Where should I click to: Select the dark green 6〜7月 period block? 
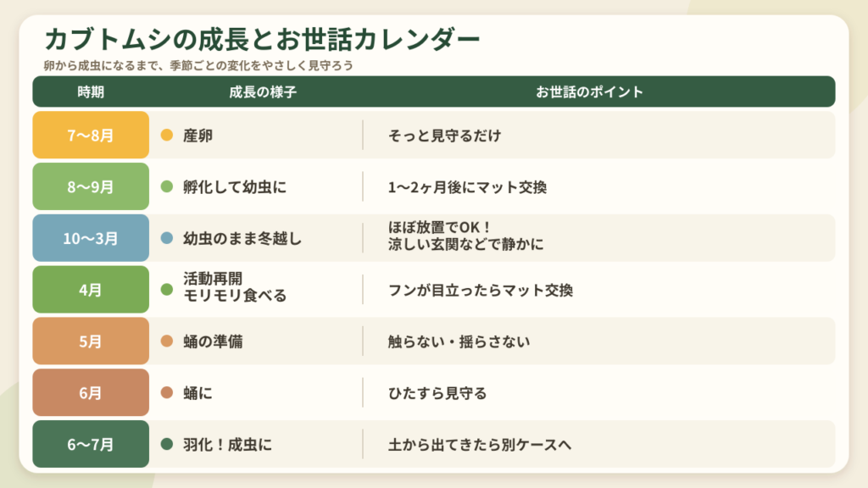pos(91,444)
